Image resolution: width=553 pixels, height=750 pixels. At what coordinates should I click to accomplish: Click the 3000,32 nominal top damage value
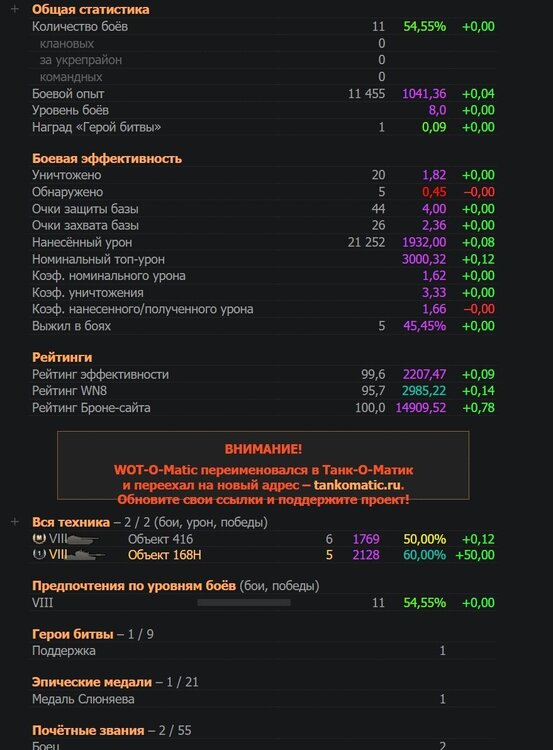[x=424, y=259]
